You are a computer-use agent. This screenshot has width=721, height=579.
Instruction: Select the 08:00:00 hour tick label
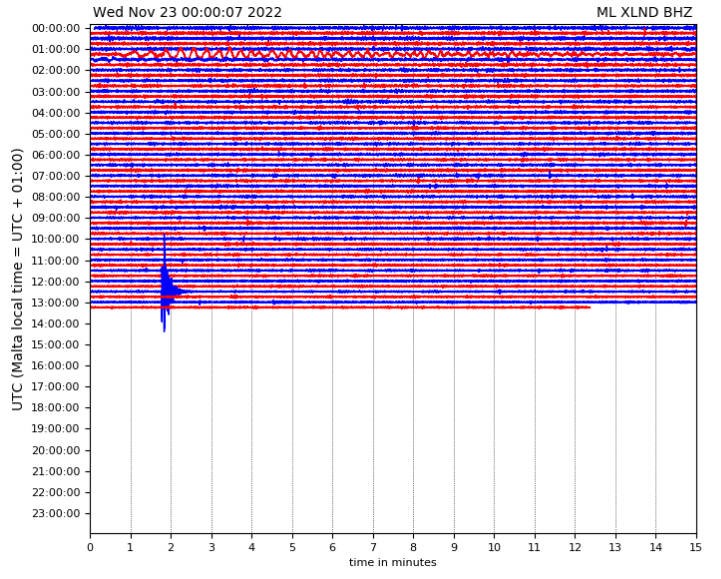point(56,197)
